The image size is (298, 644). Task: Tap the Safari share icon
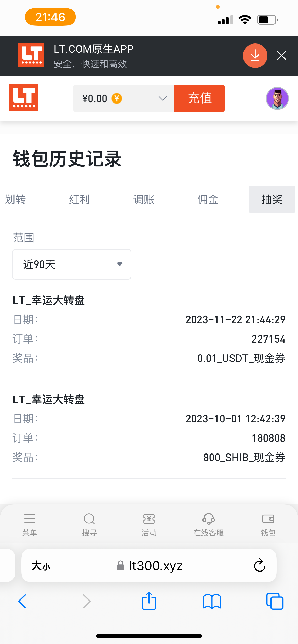click(x=149, y=601)
